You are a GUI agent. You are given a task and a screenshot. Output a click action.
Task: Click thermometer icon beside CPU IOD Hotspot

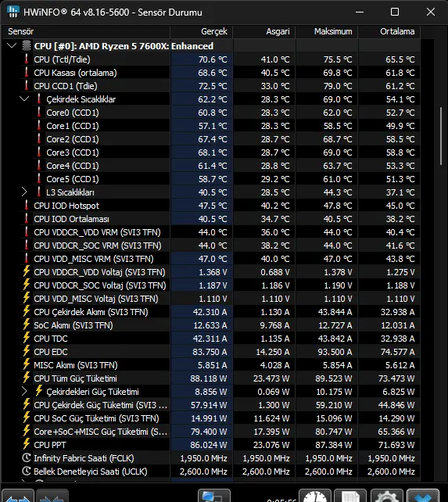click(27, 205)
